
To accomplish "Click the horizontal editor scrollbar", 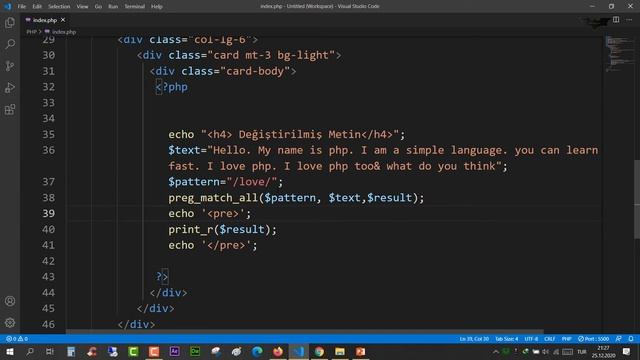I will click(304, 332).
